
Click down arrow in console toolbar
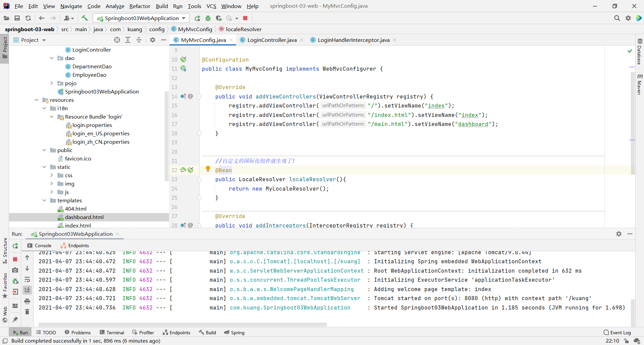pos(27,269)
